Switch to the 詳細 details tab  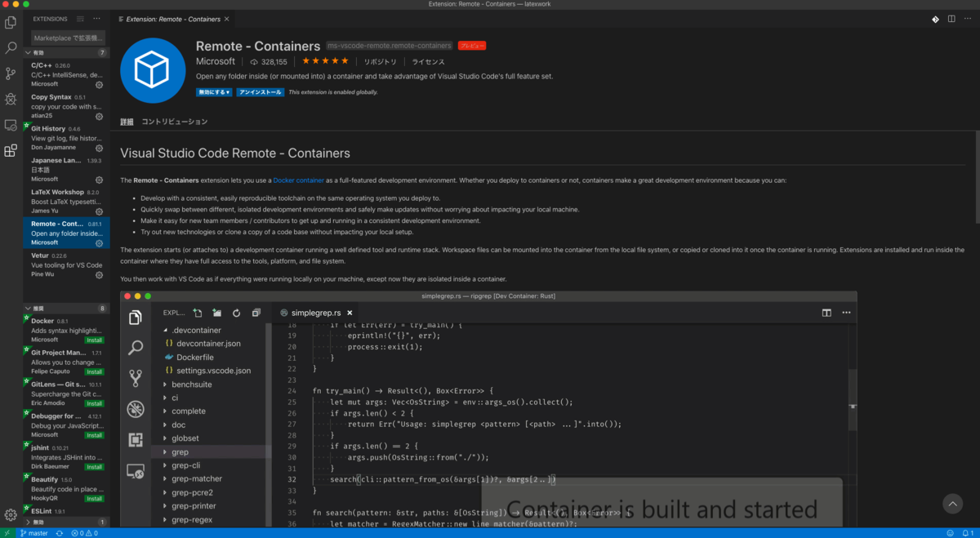(127, 122)
